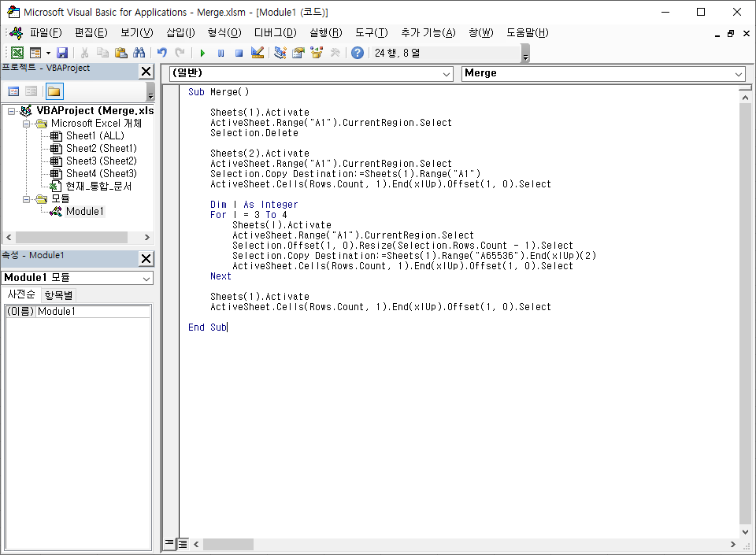The height and width of the screenshot is (555, 756).
Task: Collapse the Microsoft Excel 개체 folder
Action: click(27, 124)
